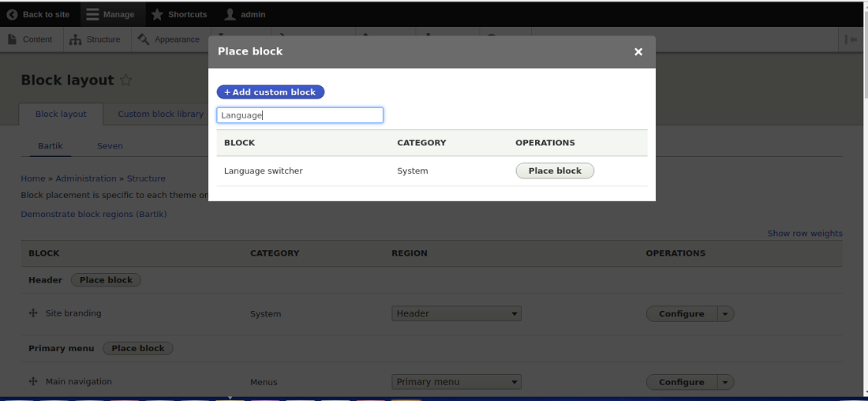Click drag handle for Site branding
868x401 pixels.
(33, 313)
